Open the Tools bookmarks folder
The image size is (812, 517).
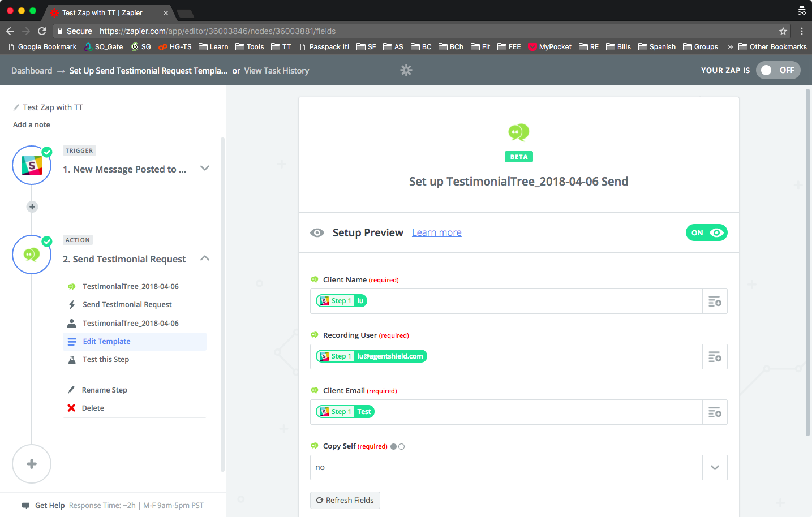pyautogui.click(x=250, y=47)
